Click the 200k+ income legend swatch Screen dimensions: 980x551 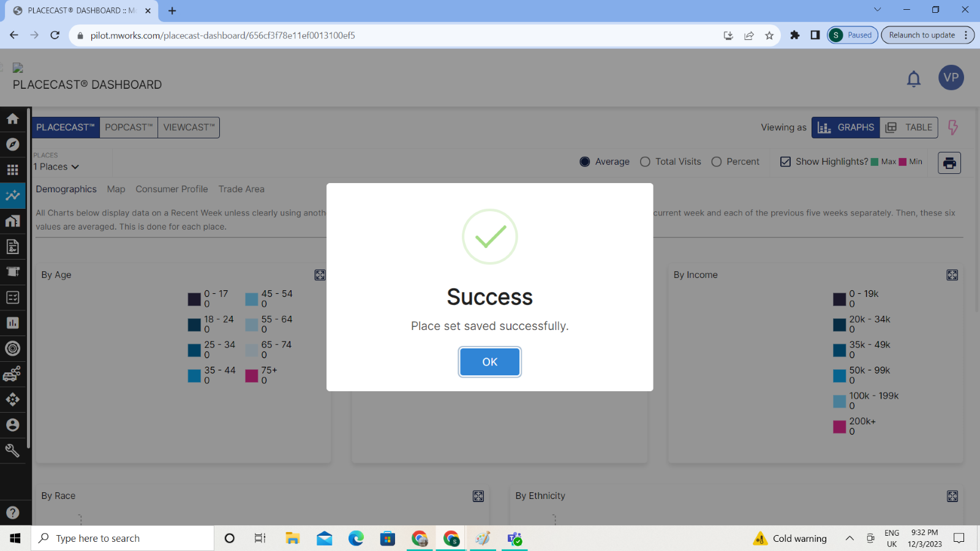tap(839, 427)
